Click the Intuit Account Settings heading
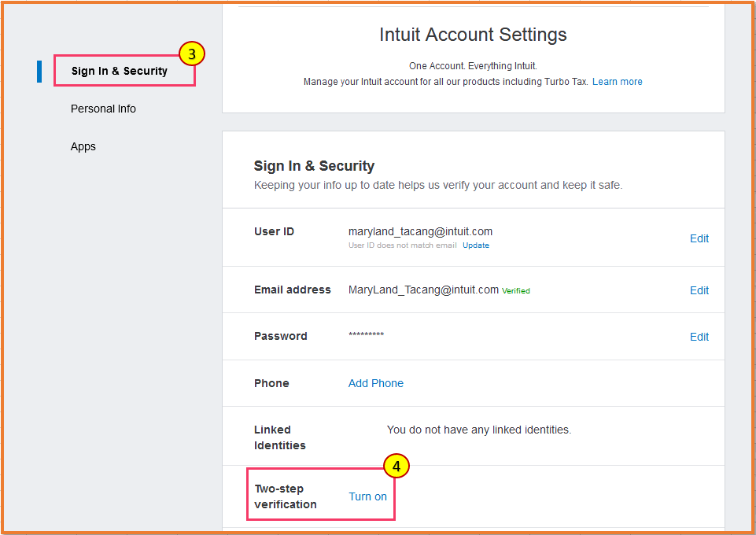 (x=472, y=35)
